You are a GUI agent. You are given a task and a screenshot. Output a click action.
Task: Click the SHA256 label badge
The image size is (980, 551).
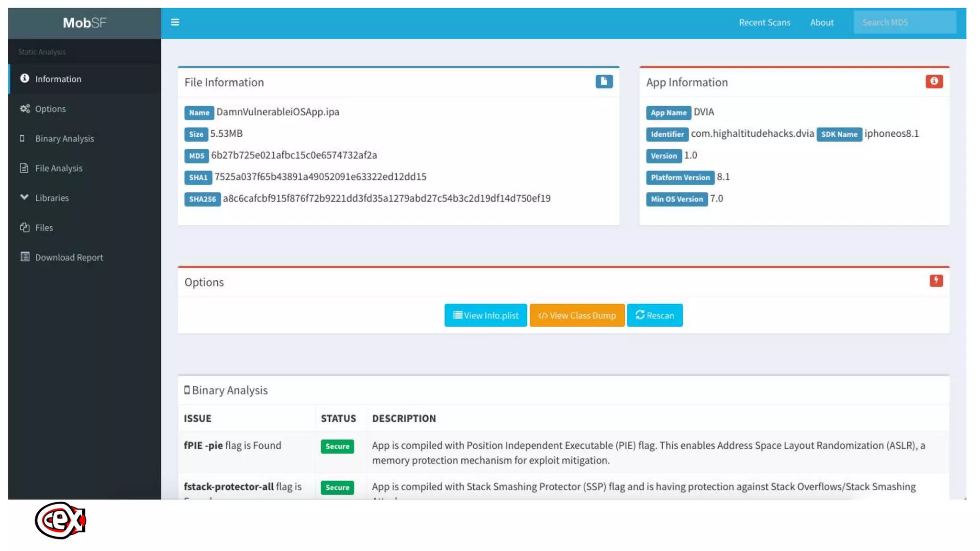202,199
